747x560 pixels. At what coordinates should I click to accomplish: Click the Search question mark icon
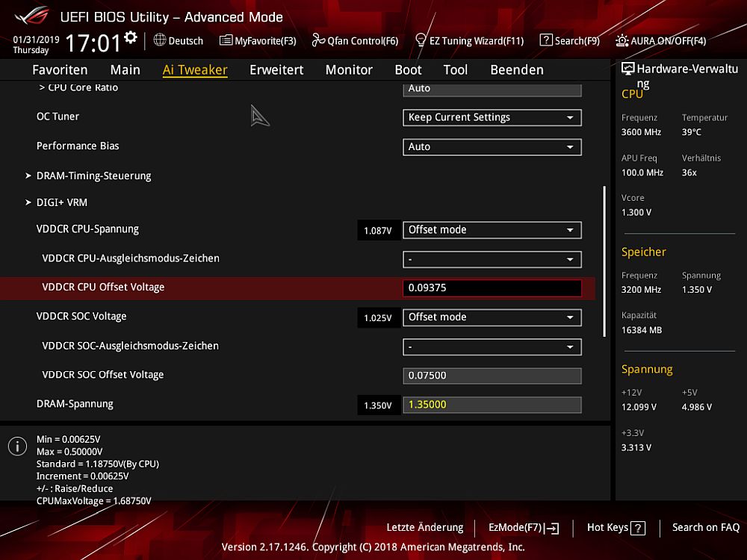545,40
